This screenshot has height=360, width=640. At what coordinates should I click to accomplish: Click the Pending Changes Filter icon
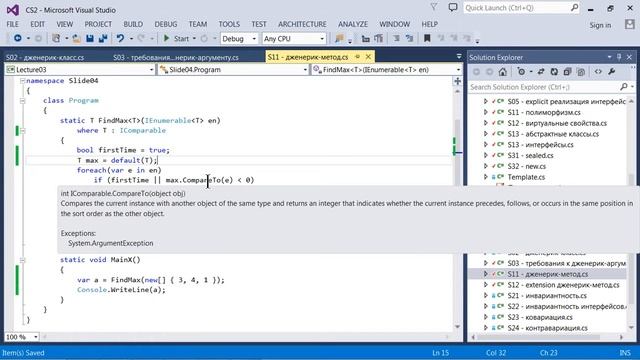[x=521, y=72]
